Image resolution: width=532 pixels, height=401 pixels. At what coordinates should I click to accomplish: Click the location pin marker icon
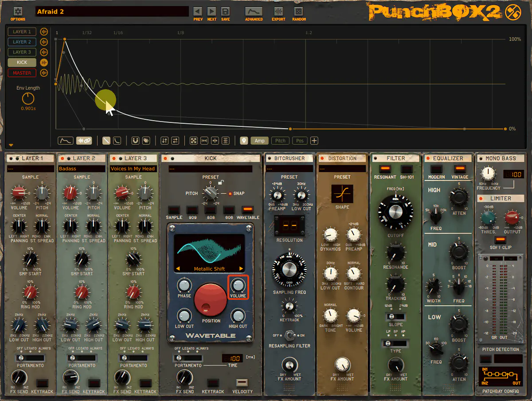pos(244,141)
